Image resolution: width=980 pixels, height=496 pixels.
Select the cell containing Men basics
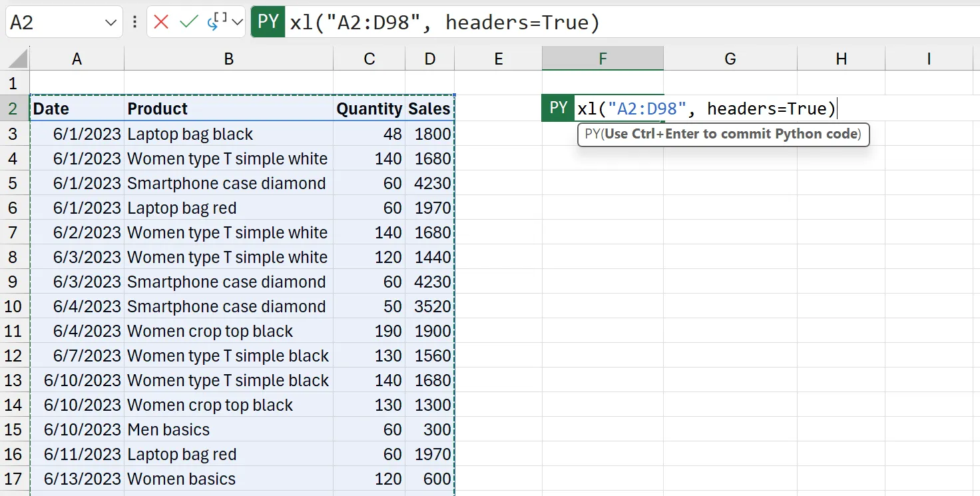228,429
